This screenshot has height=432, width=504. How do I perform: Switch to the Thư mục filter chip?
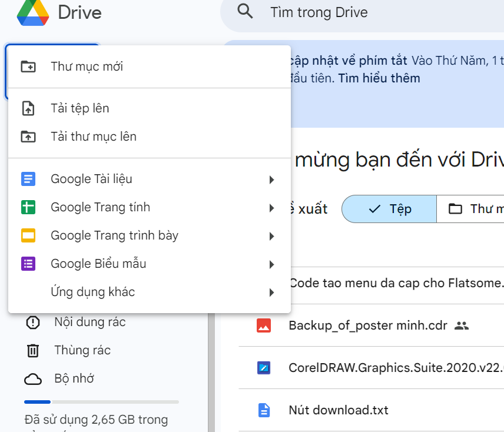tap(470, 209)
